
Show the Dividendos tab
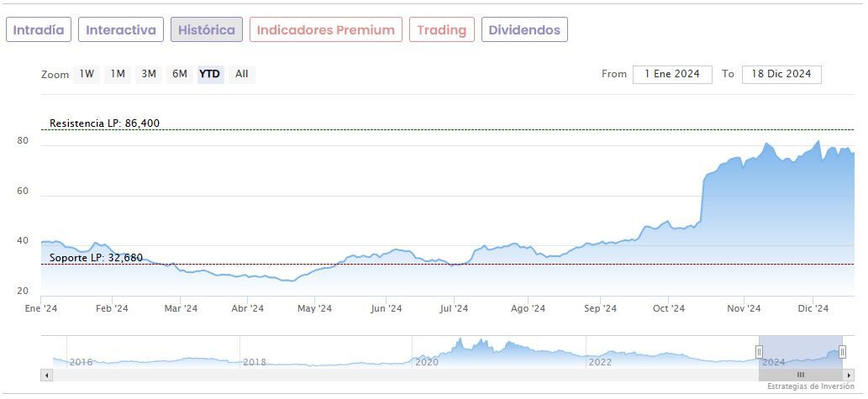[x=524, y=30]
